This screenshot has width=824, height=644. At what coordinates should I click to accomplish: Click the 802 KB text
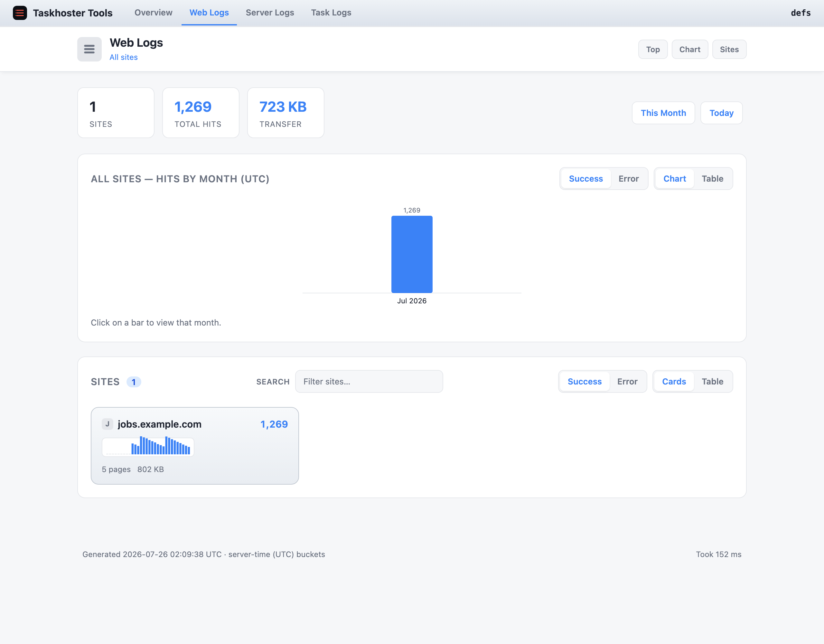(151, 469)
